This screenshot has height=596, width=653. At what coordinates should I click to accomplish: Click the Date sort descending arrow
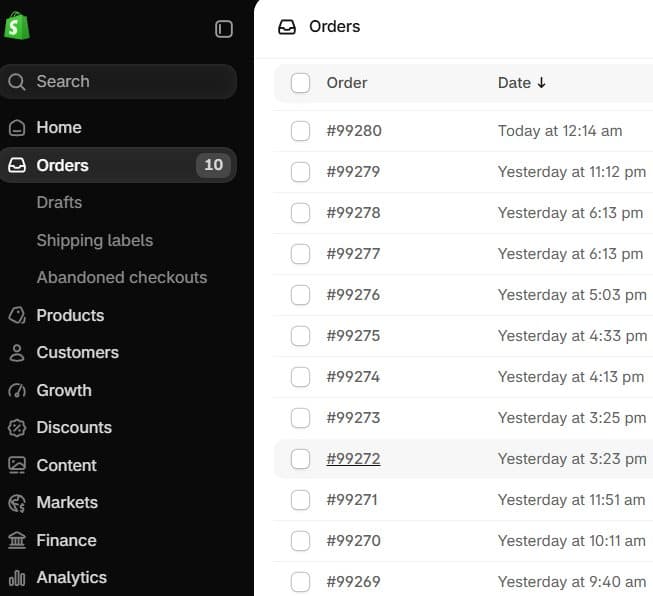pos(541,82)
